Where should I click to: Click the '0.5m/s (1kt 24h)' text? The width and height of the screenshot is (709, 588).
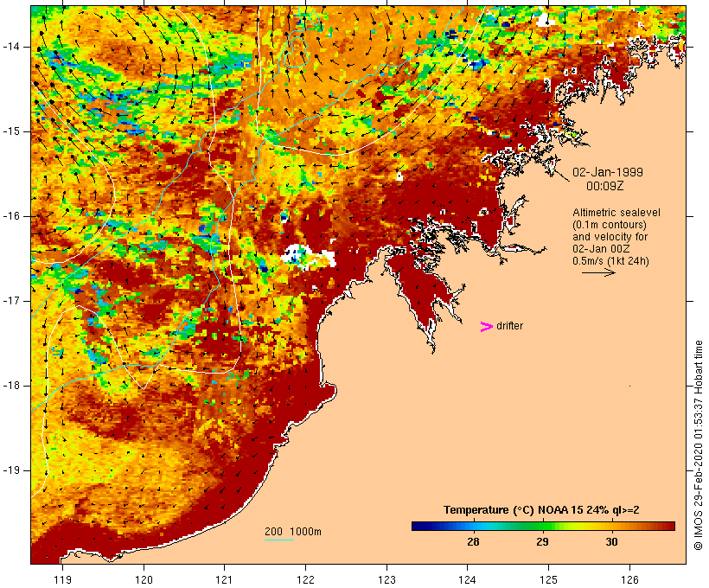pos(610,261)
